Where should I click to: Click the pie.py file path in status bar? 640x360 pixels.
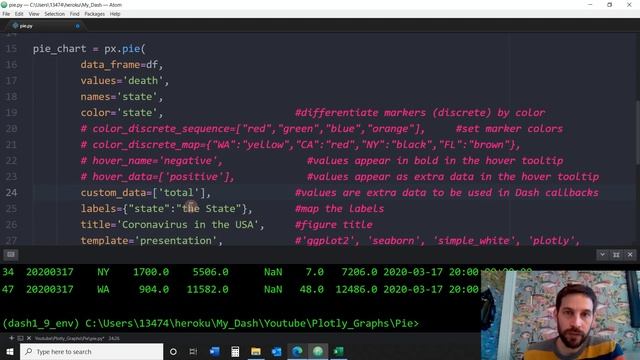[69, 338]
